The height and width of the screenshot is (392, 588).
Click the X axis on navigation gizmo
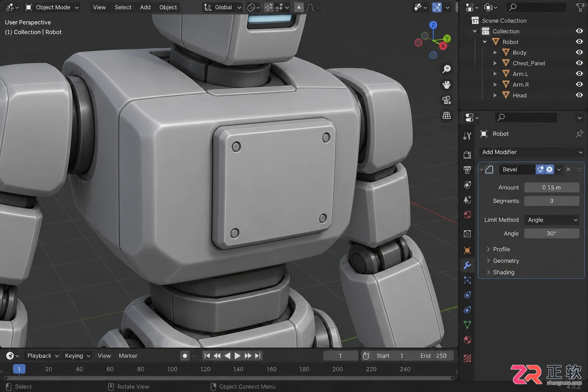click(x=443, y=46)
